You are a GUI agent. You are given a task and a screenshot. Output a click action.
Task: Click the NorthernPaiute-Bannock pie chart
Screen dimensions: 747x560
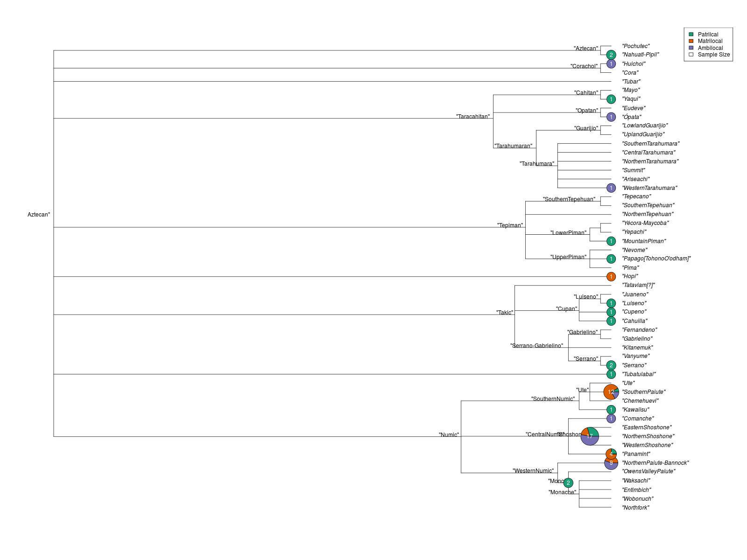click(611, 463)
